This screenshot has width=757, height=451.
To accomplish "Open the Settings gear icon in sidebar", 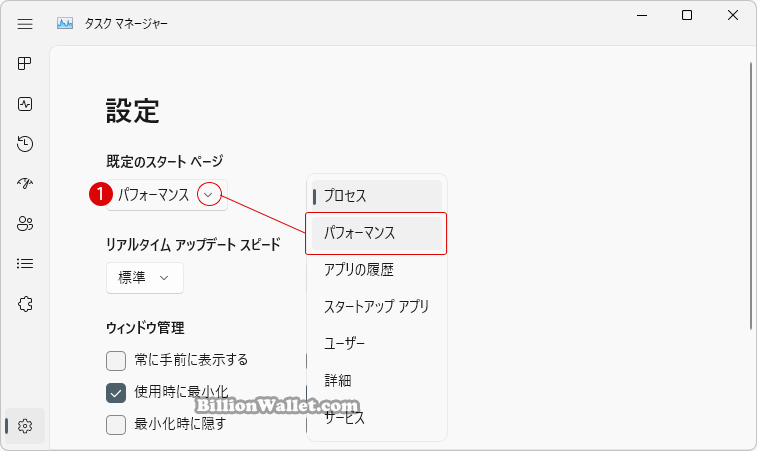I will coord(25,426).
